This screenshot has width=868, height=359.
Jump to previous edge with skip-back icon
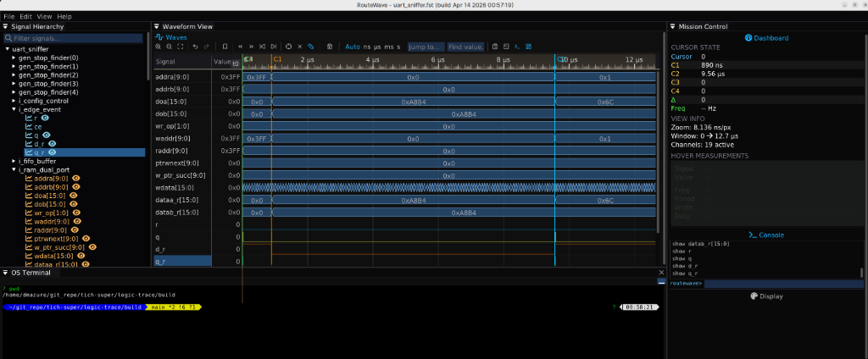point(263,47)
